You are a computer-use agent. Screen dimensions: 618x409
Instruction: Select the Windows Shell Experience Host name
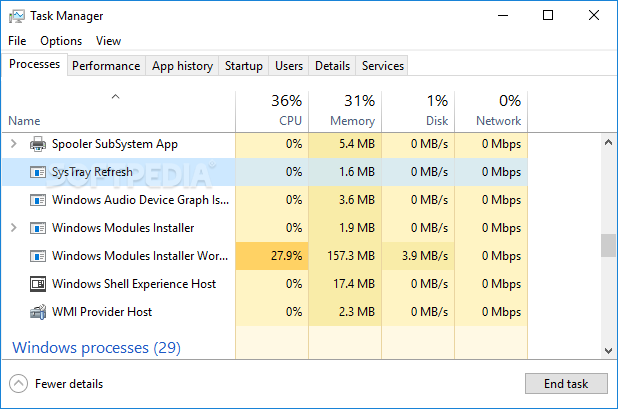tap(134, 284)
